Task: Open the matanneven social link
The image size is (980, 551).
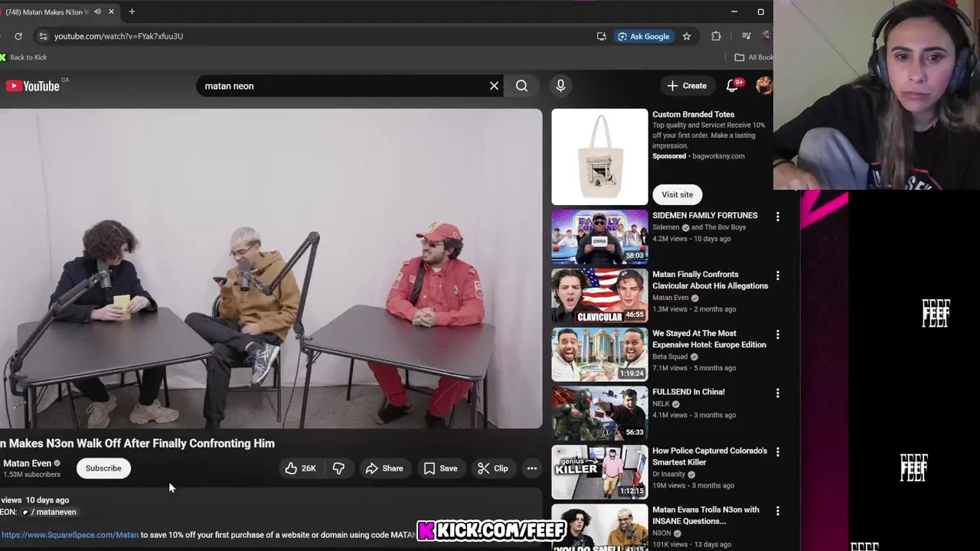Action: coord(49,512)
